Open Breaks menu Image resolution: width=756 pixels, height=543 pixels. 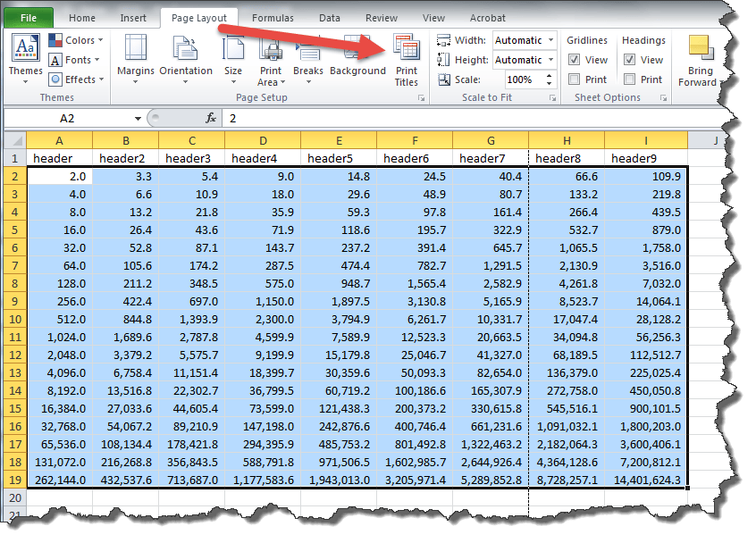point(308,60)
